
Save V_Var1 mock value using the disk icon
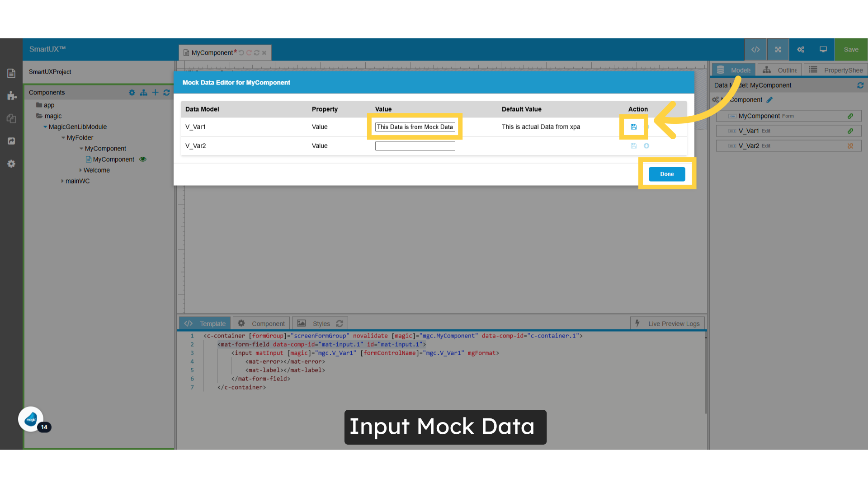coord(633,127)
